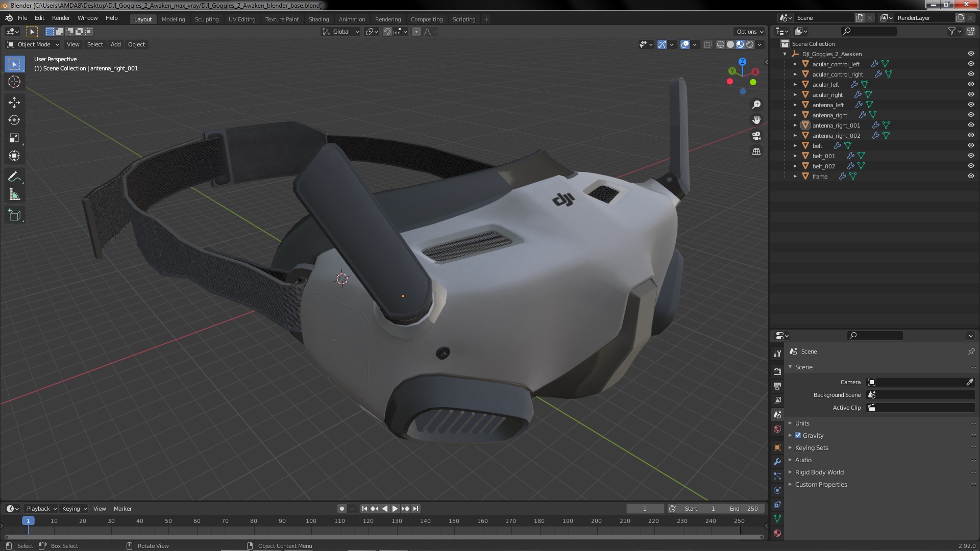This screenshot has height=551, width=980.
Task: Open the timeline Marker menu
Action: point(122,509)
